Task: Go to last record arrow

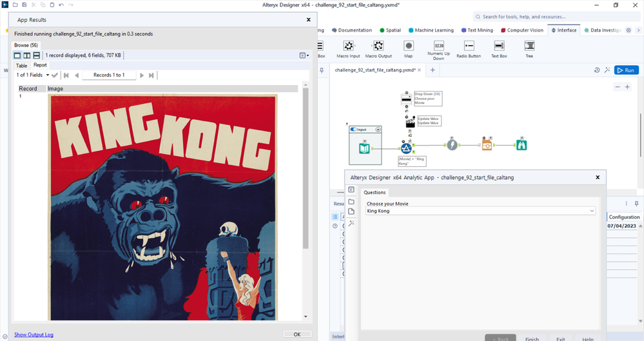Action: pyautogui.click(x=151, y=75)
